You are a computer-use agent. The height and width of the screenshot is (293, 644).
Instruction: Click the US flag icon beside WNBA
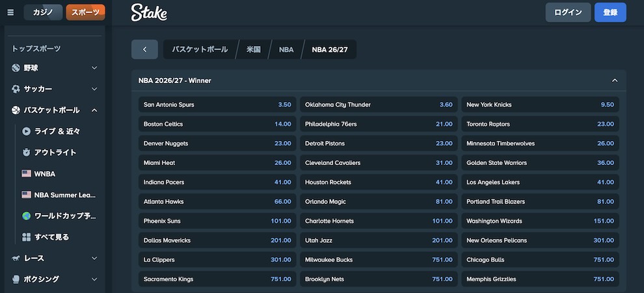[x=26, y=173]
